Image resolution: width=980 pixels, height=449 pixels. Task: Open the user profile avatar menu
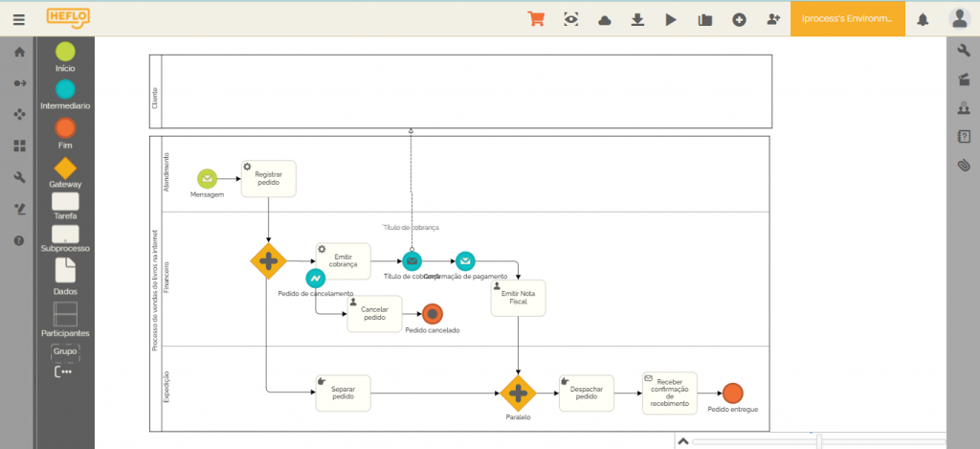pos(959,19)
